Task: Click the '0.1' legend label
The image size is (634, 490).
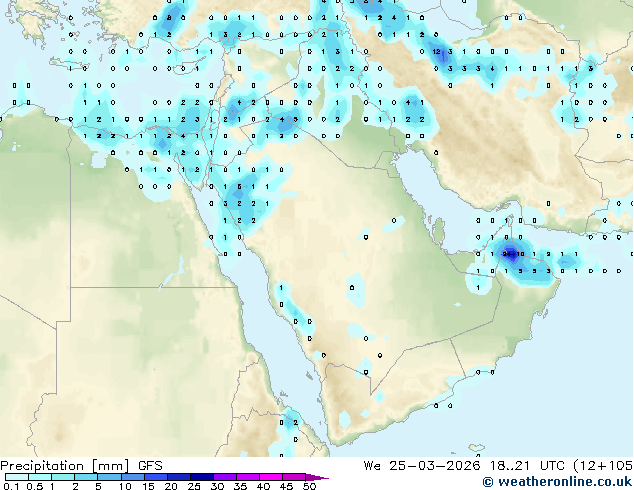Action: tap(11, 486)
